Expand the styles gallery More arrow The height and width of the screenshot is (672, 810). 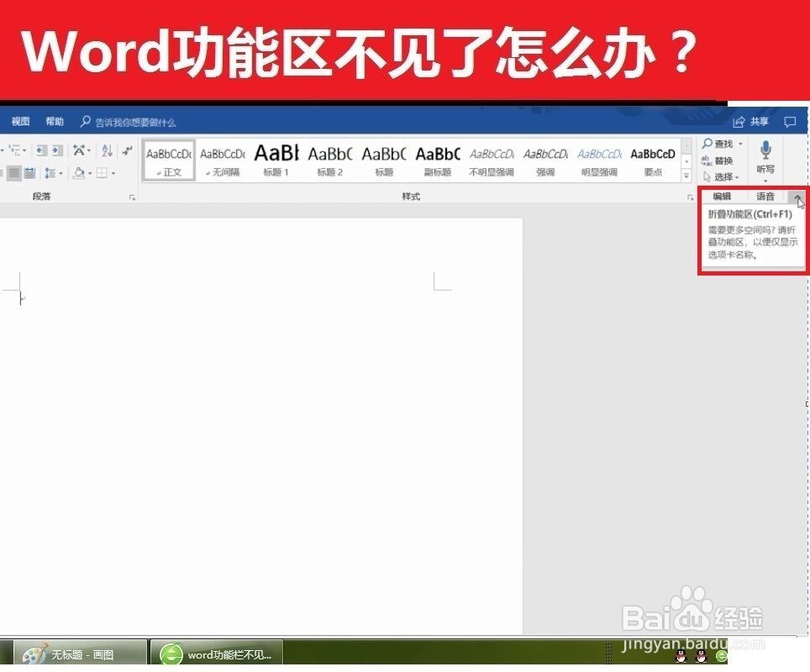tap(686, 176)
